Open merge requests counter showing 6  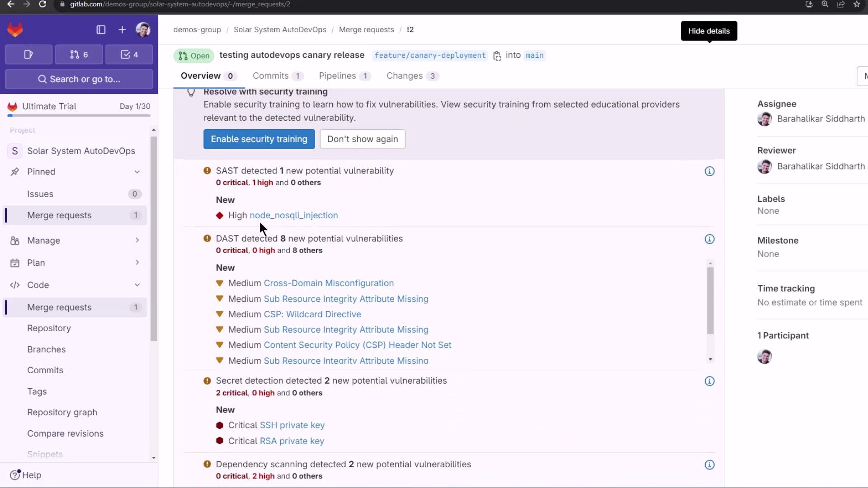tap(79, 55)
